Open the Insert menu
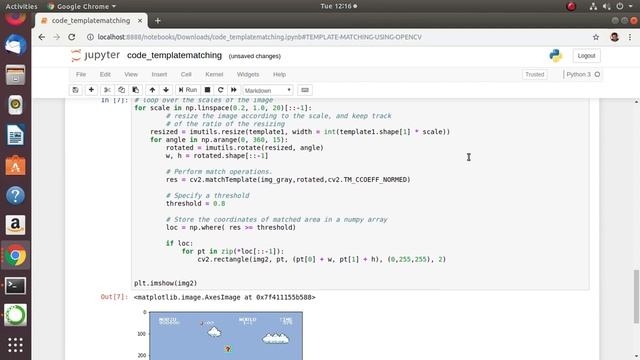Screen dimensions: 640x360 pyautogui.click(x=159, y=74)
